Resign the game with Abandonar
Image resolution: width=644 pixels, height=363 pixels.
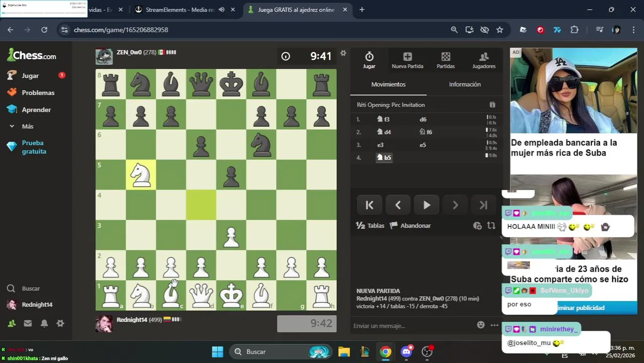point(410,225)
